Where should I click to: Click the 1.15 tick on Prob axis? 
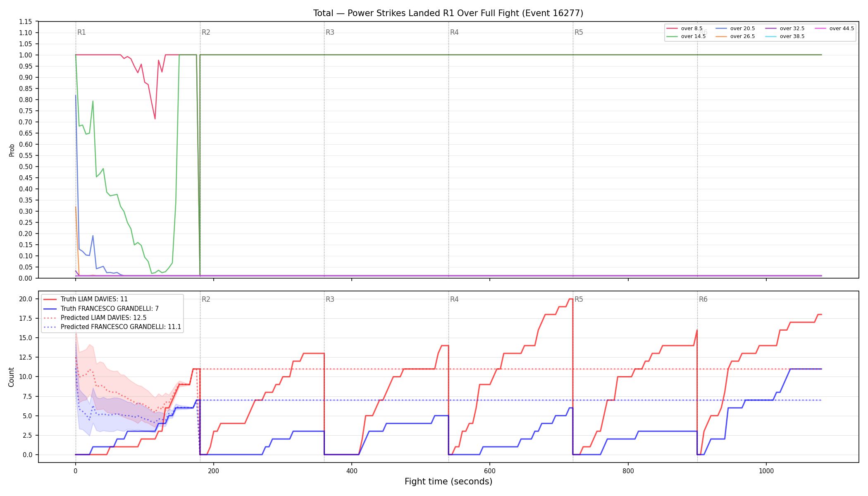coord(26,21)
